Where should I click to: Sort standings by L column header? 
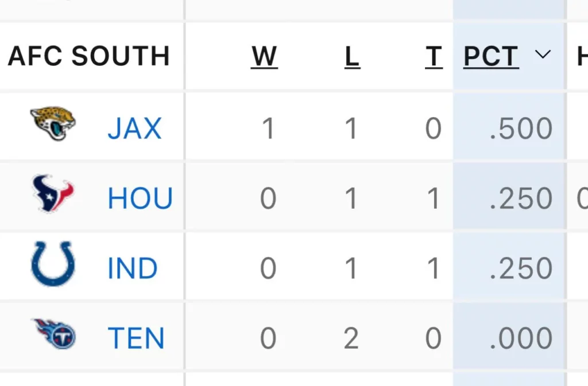[352, 57]
